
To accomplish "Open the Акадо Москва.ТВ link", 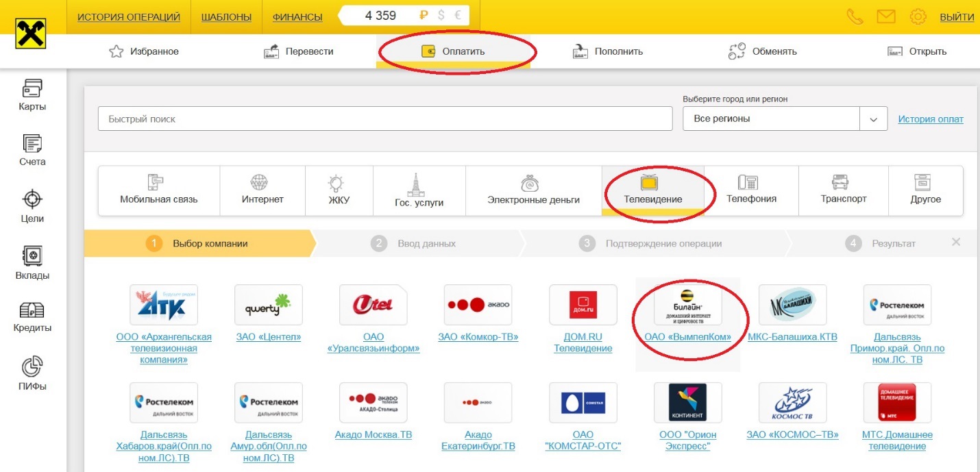I will tap(373, 434).
